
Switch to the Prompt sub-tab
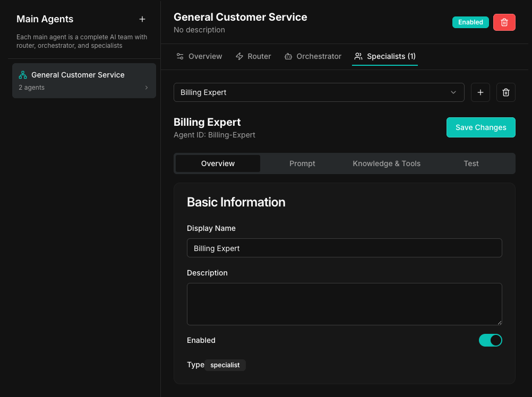pos(302,163)
